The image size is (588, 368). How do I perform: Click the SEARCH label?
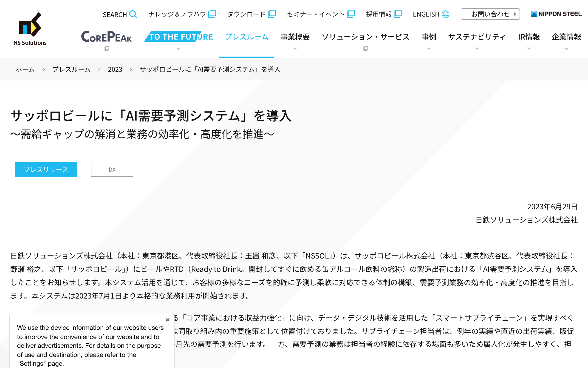point(115,14)
